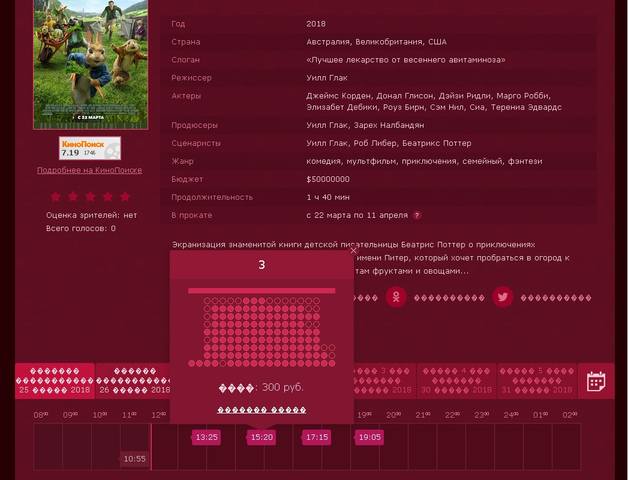Click screenwriters value ending 'Беатрикс Поттер'

coord(388,143)
